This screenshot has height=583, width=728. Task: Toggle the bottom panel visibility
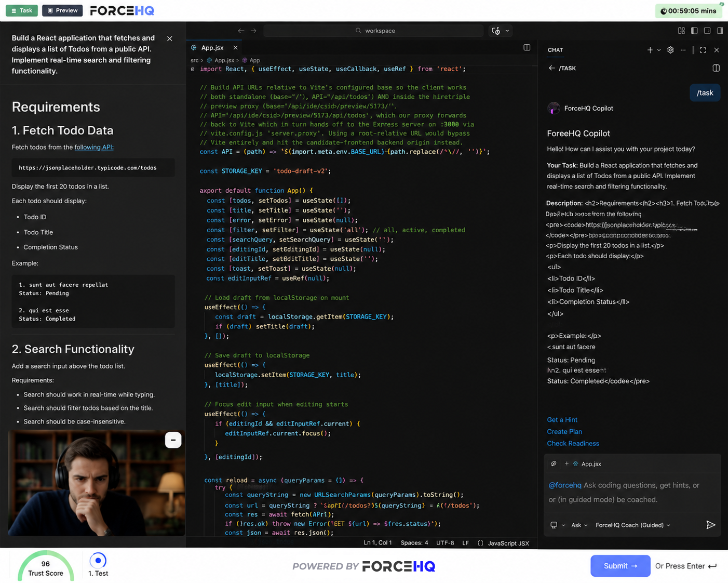click(x=707, y=31)
